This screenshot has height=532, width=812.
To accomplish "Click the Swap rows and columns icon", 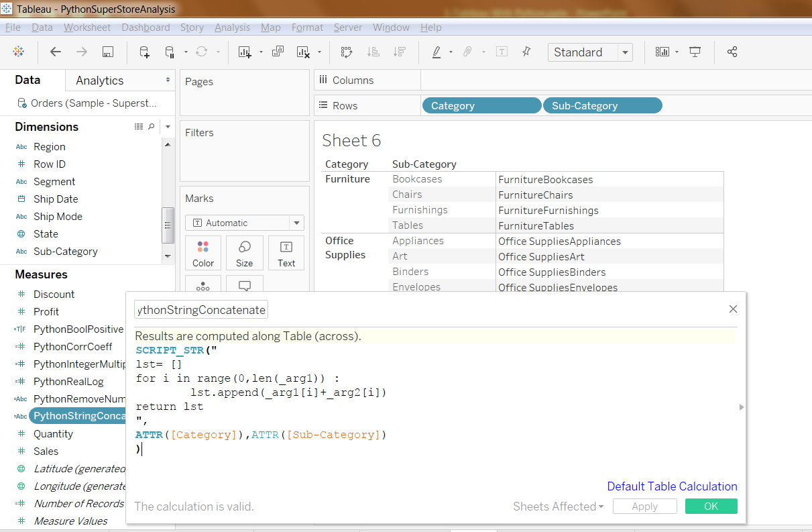I will (347, 52).
